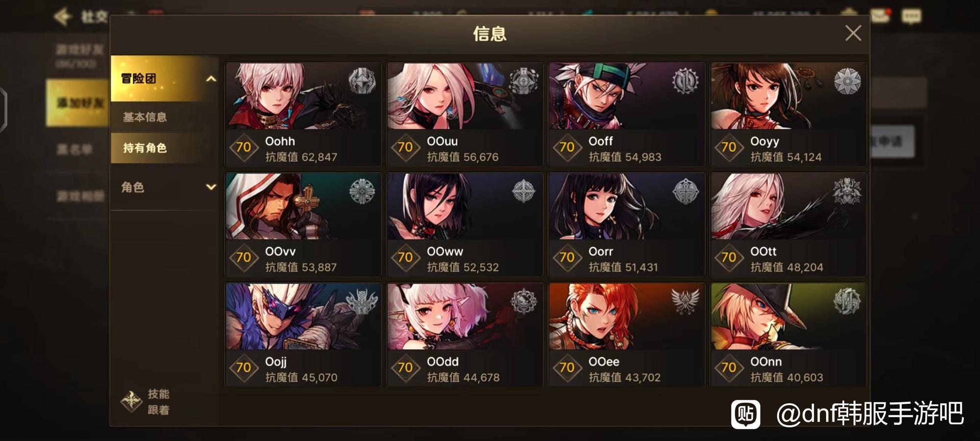Open the OOww character portrait card
Screen dimensions: 980x441
(x=465, y=224)
